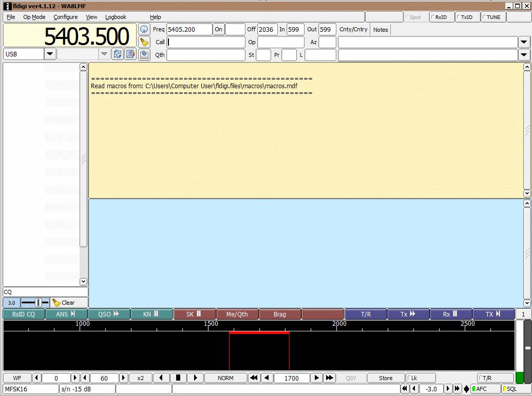
Task: Click the slider handle next to 3.0
Action: pos(39,303)
